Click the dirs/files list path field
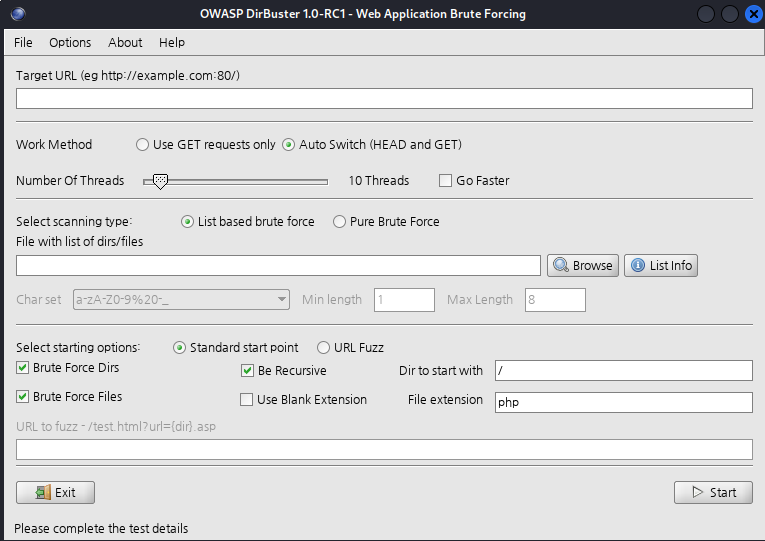Image resolution: width=765 pixels, height=541 pixels. point(278,265)
